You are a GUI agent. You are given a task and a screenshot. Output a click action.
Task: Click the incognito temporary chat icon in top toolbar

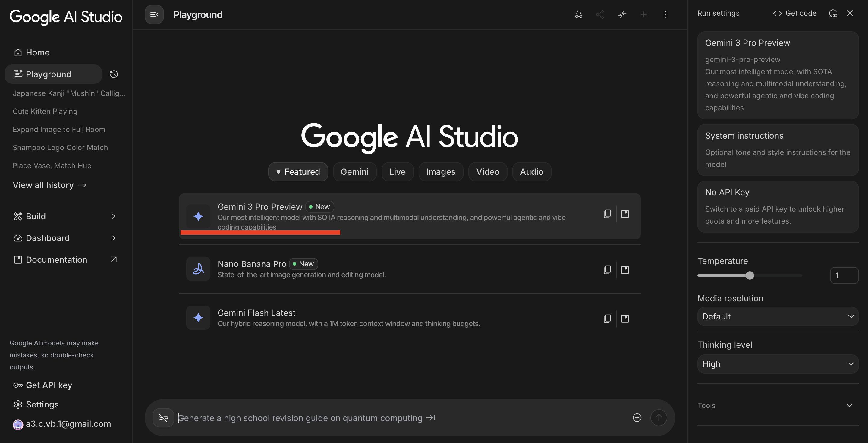[578, 14]
